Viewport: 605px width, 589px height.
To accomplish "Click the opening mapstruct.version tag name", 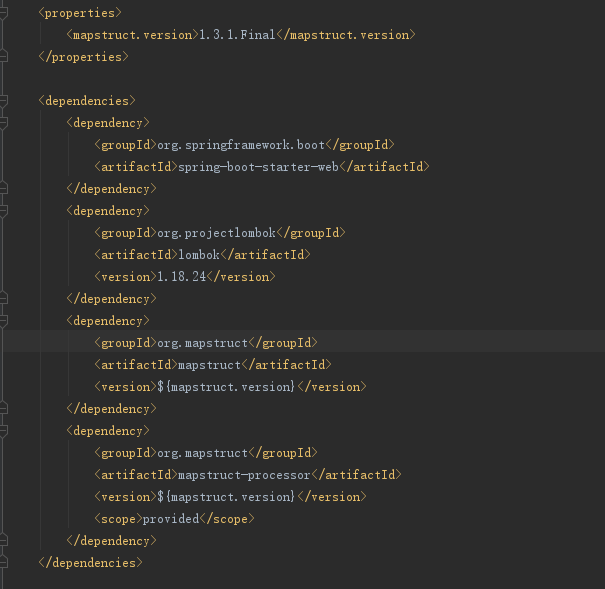I will tap(132, 35).
